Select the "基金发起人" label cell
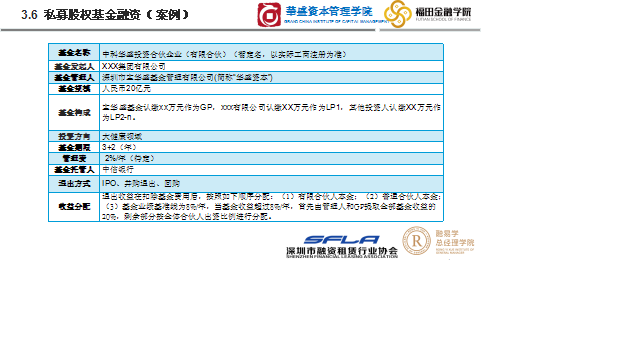Image resolution: width=640 pixels, height=360 pixels. (x=74, y=66)
